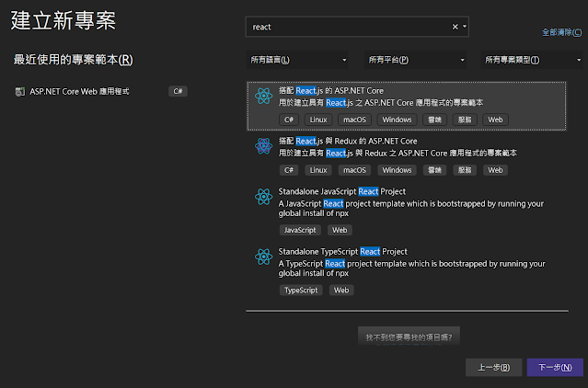Click the macOS tag on the Redux template
The image size is (588, 388).
(x=354, y=170)
